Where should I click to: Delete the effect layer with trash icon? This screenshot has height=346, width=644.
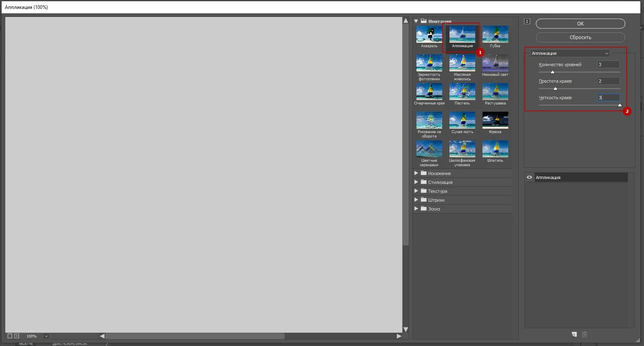585,334
